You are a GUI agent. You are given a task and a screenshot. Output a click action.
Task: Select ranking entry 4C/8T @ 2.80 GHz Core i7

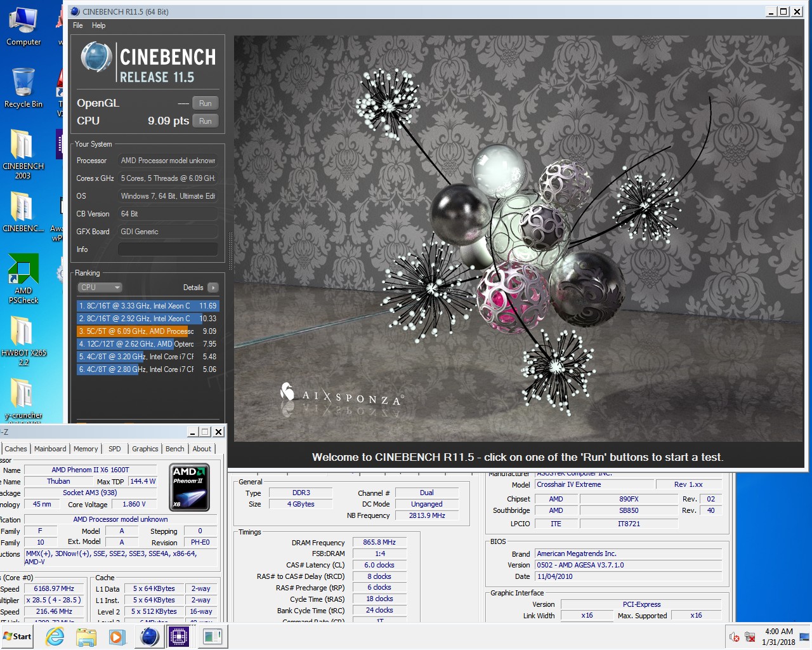[147, 369]
